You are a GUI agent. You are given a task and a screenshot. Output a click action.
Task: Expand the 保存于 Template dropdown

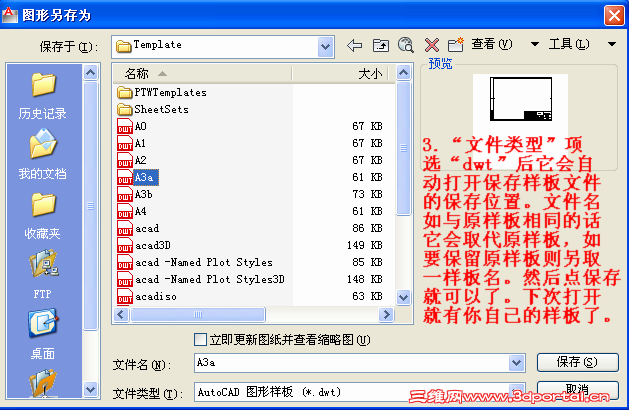tap(325, 47)
